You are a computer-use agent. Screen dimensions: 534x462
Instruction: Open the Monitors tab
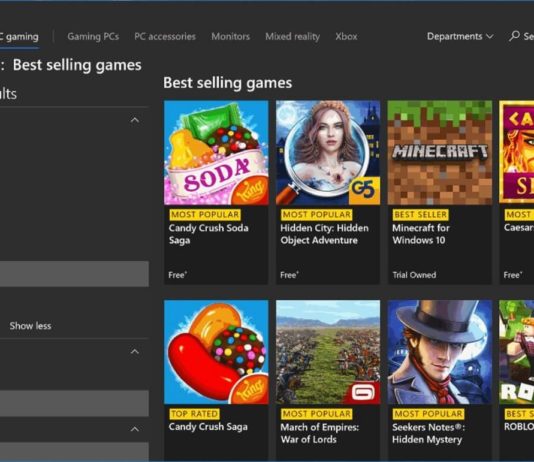pyautogui.click(x=231, y=36)
